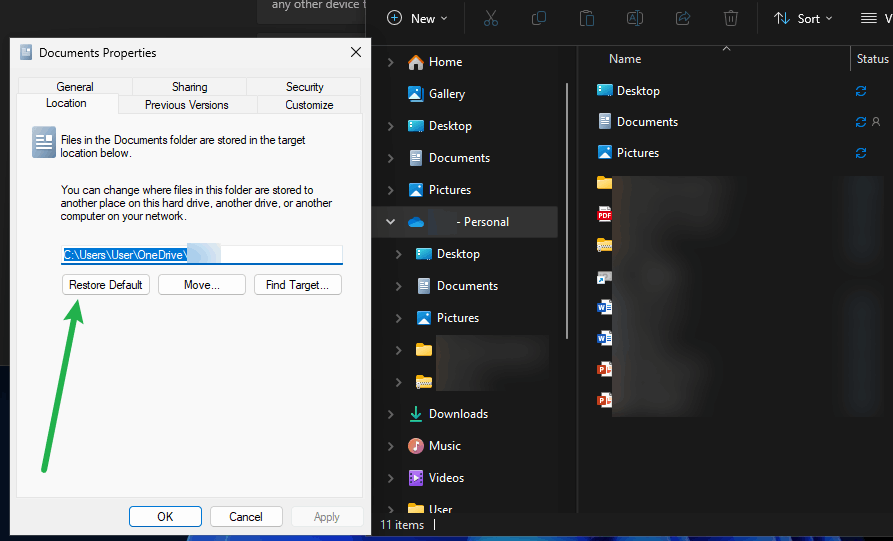Screen dimensions: 893x541
Task: Click sync status icon for Pictures row
Action: click(x=861, y=153)
